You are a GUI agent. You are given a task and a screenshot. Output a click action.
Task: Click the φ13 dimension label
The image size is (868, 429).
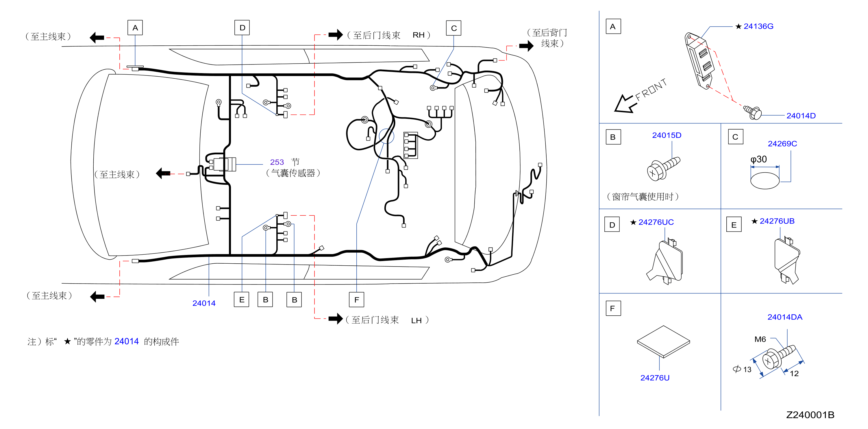(x=742, y=369)
